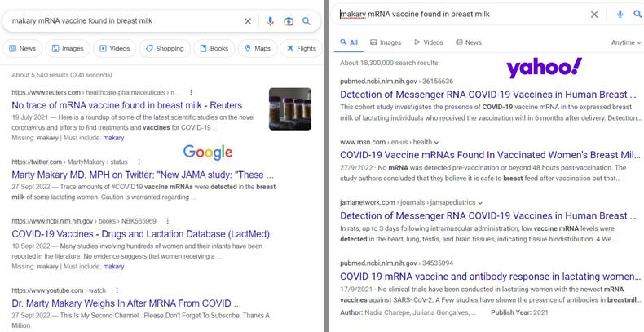Click the www.youtube.com › watch URL

pos(59,290)
